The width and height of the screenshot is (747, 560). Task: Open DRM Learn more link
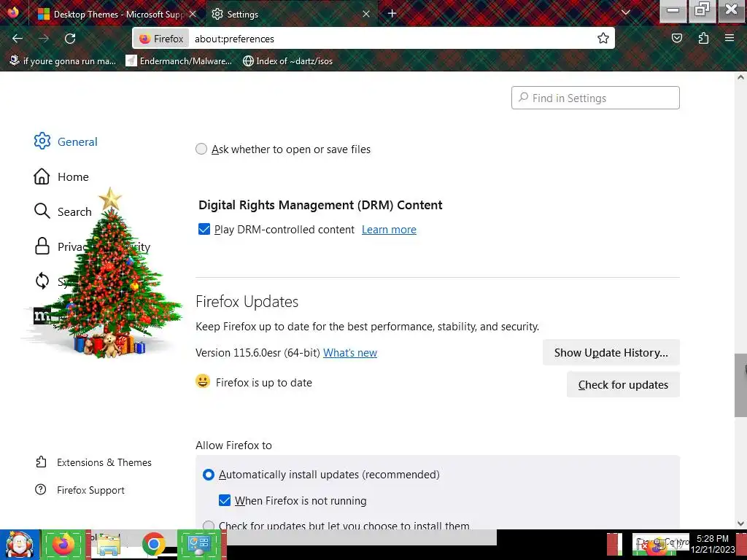(389, 230)
